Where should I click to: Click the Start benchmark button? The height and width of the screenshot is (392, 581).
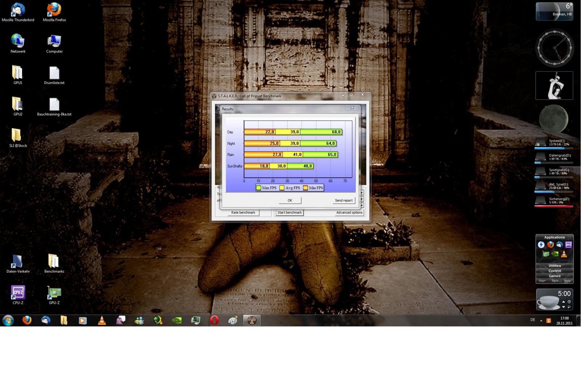tap(289, 213)
